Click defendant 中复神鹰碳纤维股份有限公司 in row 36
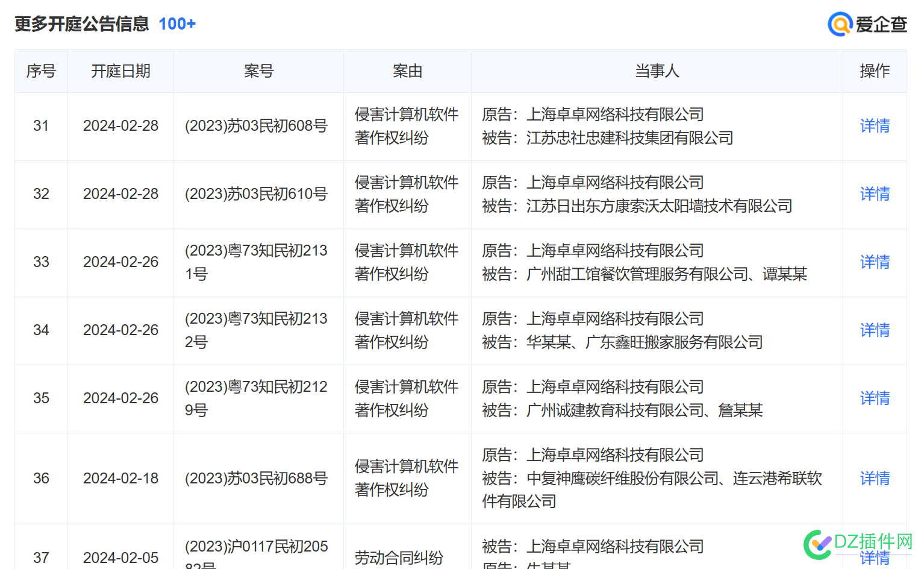This screenshot has width=924, height=569. click(622, 479)
